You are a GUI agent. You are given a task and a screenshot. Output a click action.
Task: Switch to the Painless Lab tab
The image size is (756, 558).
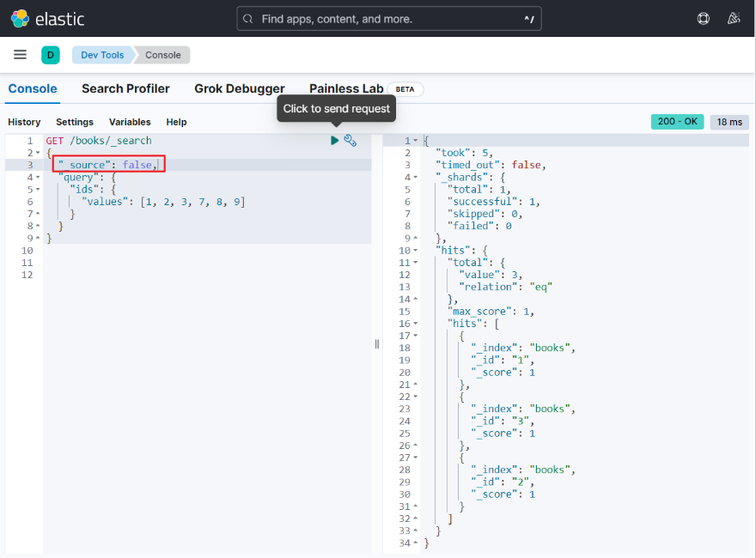[346, 88]
